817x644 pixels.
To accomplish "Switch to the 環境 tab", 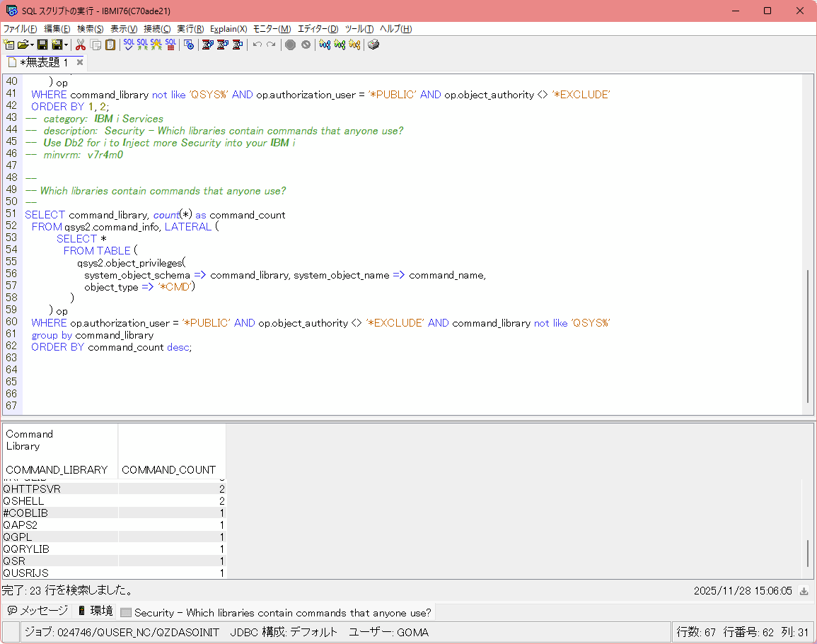I will [95, 611].
